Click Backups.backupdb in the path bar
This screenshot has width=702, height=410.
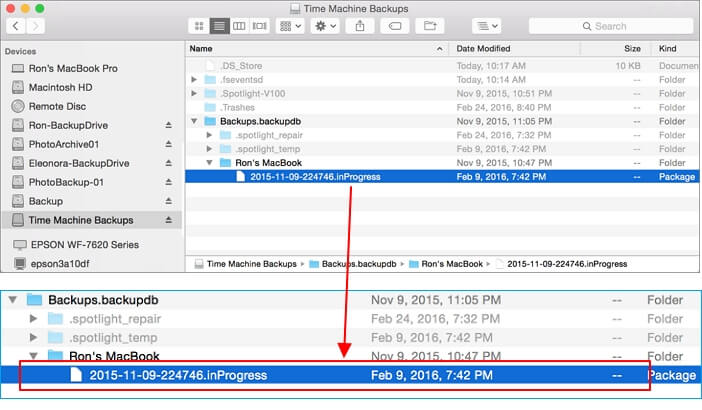[356, 264]
